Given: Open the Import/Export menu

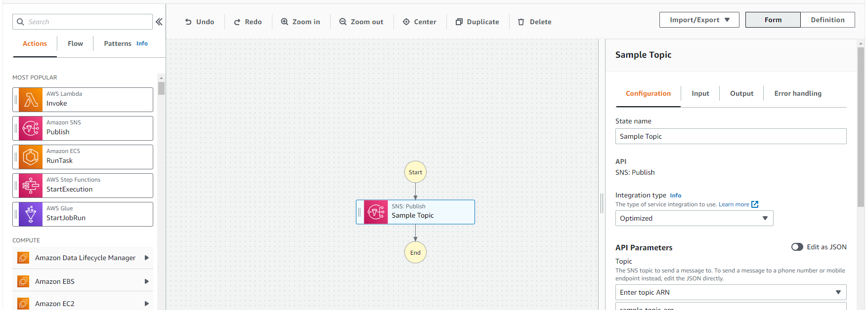Looking at the screenshot, I should click(699, 20).
